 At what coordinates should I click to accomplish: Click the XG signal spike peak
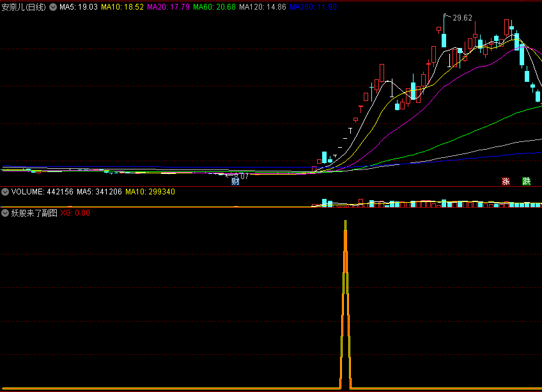345,221
